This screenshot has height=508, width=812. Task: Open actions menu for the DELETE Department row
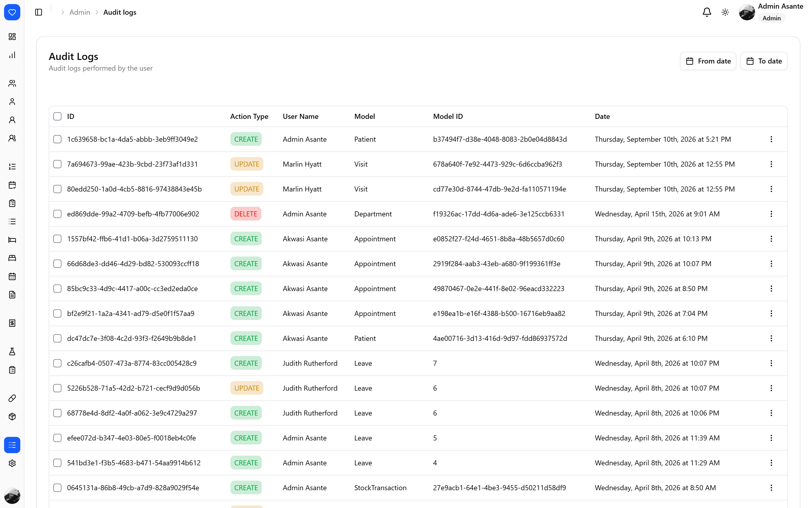point(771,214)
